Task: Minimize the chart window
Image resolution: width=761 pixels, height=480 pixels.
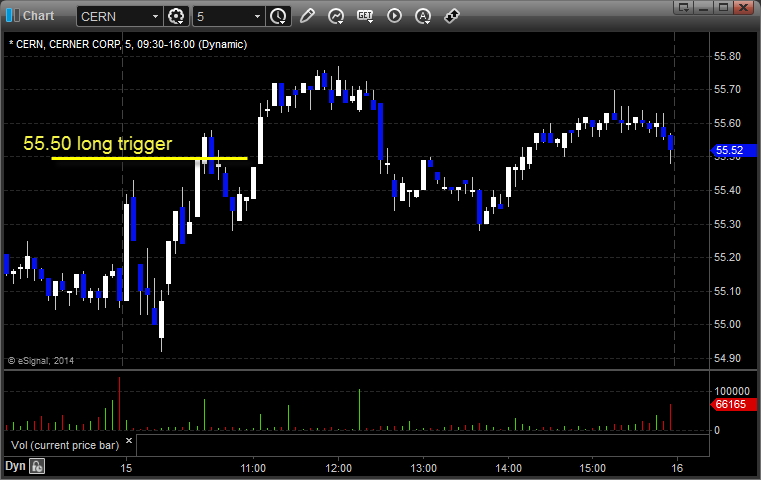Action: (704, 7)
